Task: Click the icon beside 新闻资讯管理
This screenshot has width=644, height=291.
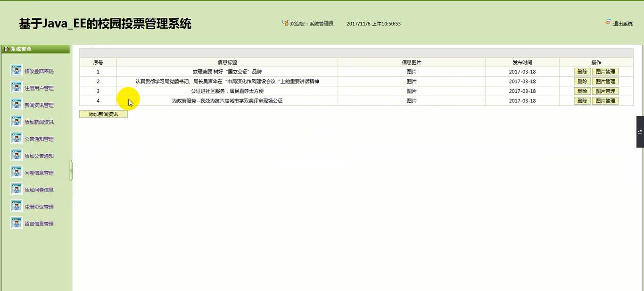Action: click(x=17, y=104)
